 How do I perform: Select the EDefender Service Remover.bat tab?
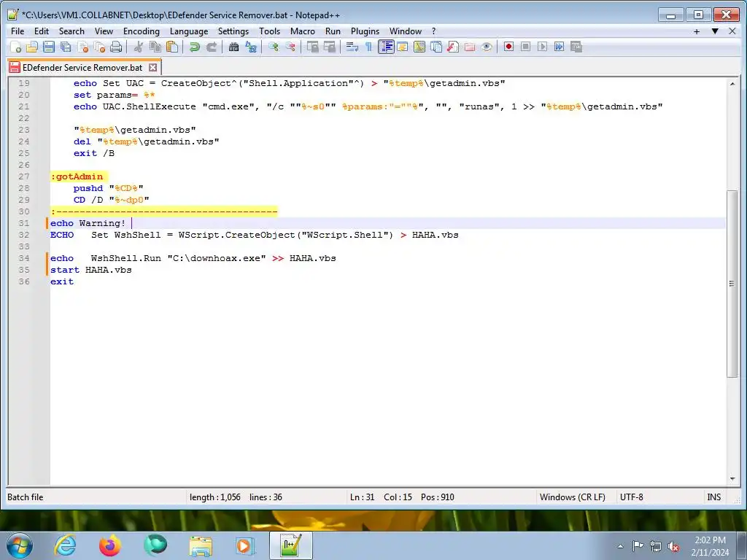coord(82,68)
